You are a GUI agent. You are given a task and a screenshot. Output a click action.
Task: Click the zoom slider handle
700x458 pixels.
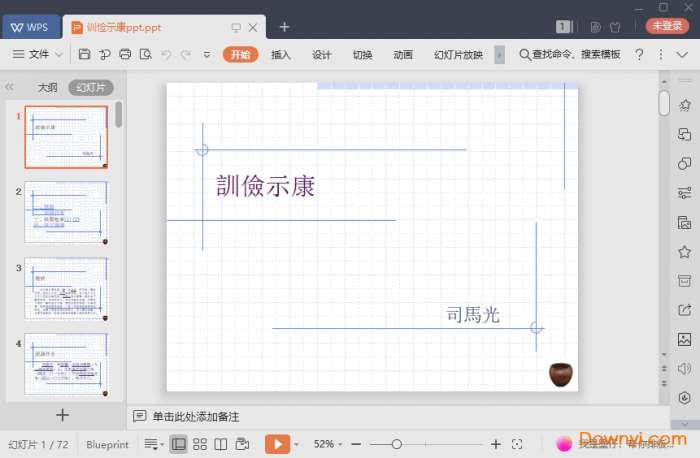[396, 444]
